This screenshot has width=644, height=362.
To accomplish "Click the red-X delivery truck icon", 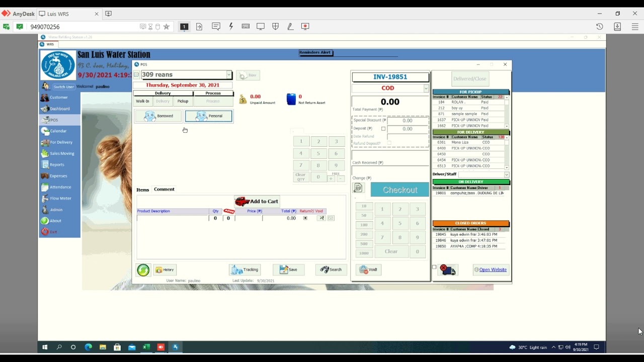I will click(448, 270).
